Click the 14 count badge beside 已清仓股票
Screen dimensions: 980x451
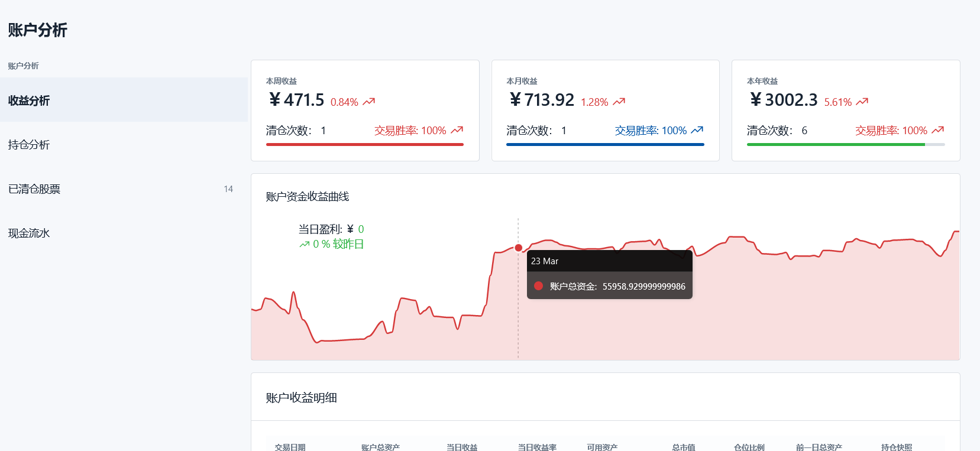tap(228, 189)
